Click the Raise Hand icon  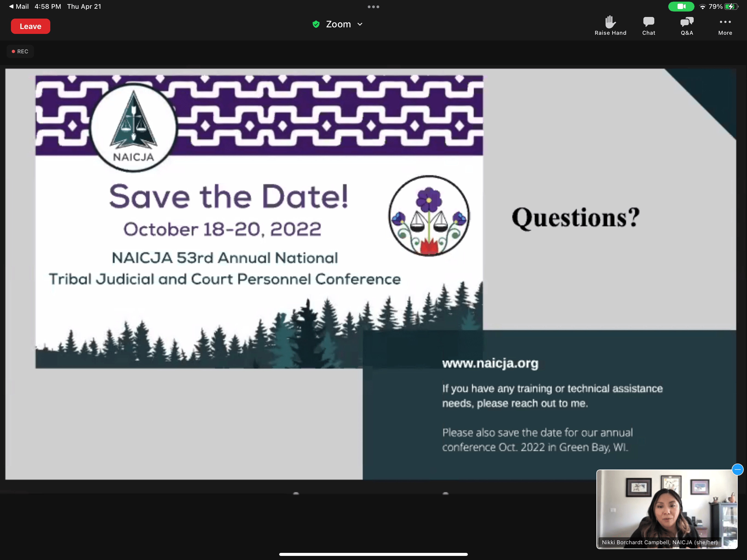click(x=610, y=22)
